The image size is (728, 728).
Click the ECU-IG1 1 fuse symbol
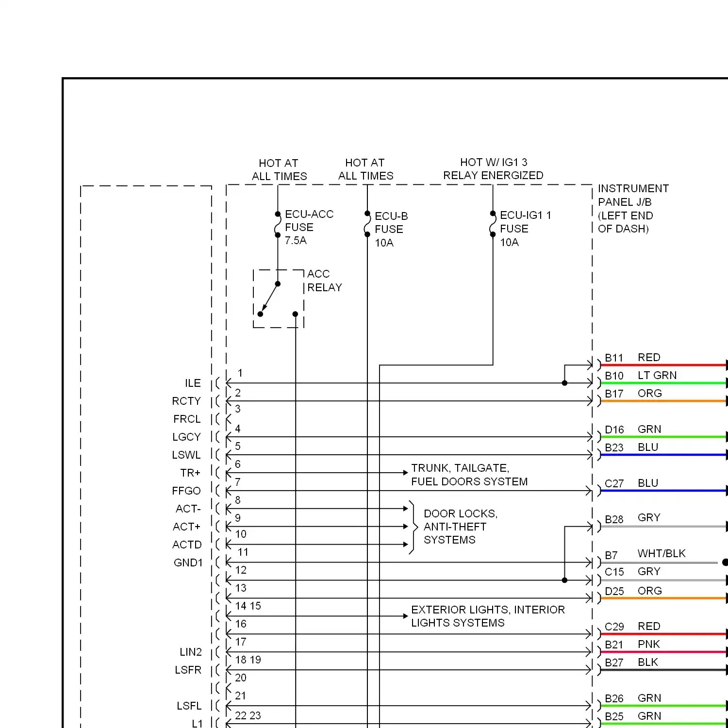pos(493,224)
